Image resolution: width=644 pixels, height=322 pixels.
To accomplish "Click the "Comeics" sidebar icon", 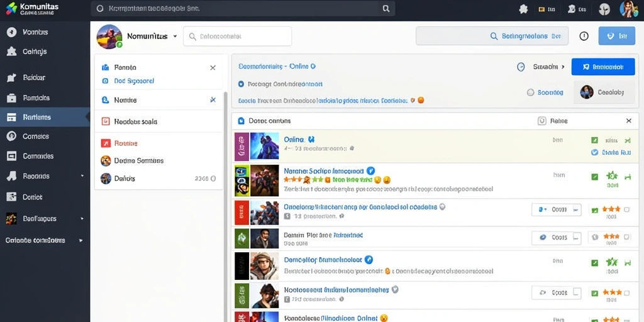I will point(11,136).
